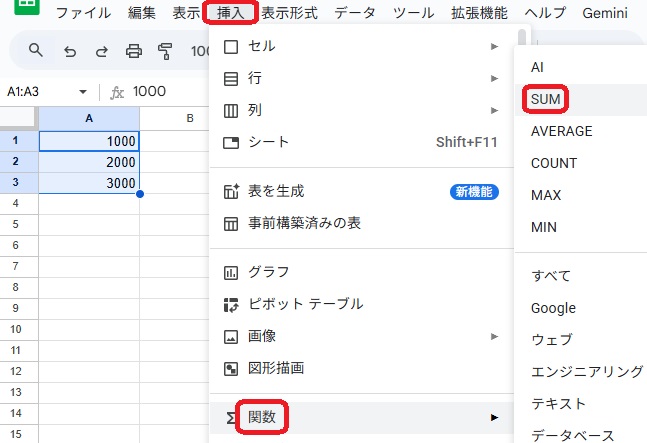647x443 pixels.
Task: Open the ツール menu
Action: click(x=413, y=13)
